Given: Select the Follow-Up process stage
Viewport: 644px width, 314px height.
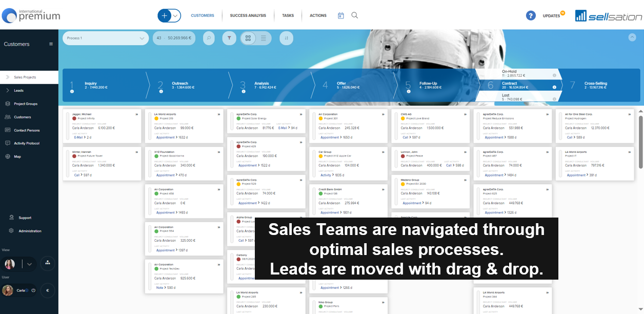Looking at the screenshot, I should point(437,85).
